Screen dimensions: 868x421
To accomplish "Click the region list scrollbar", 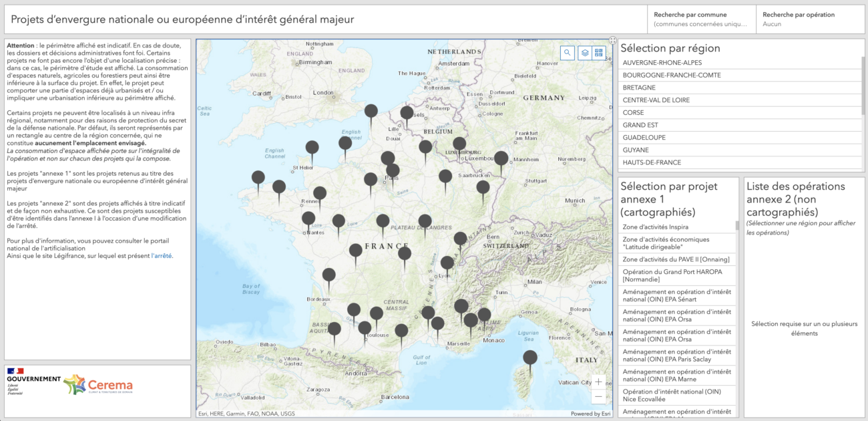I will click(x=863, y=87).
